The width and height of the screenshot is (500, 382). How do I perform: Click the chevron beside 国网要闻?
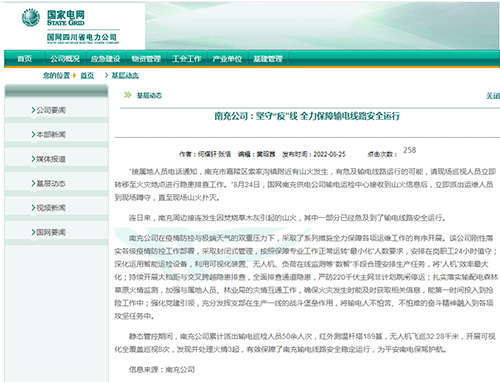pos(33,232)
